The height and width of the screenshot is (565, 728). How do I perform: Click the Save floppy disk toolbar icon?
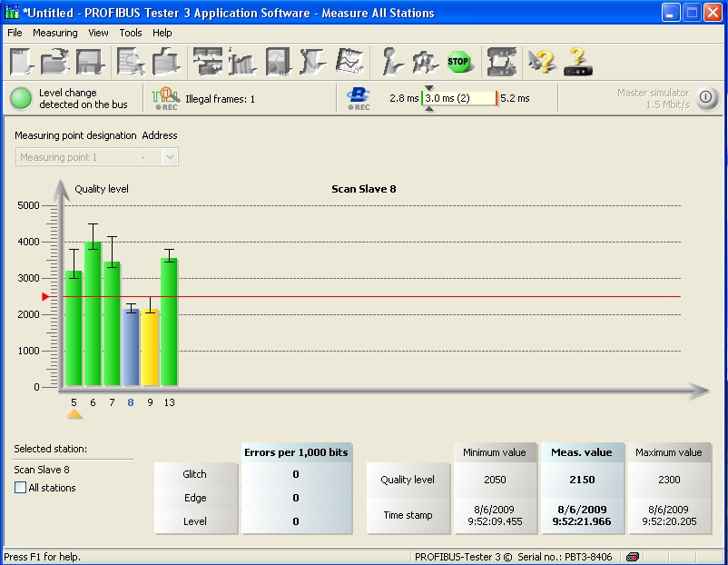tap(89, 62)
